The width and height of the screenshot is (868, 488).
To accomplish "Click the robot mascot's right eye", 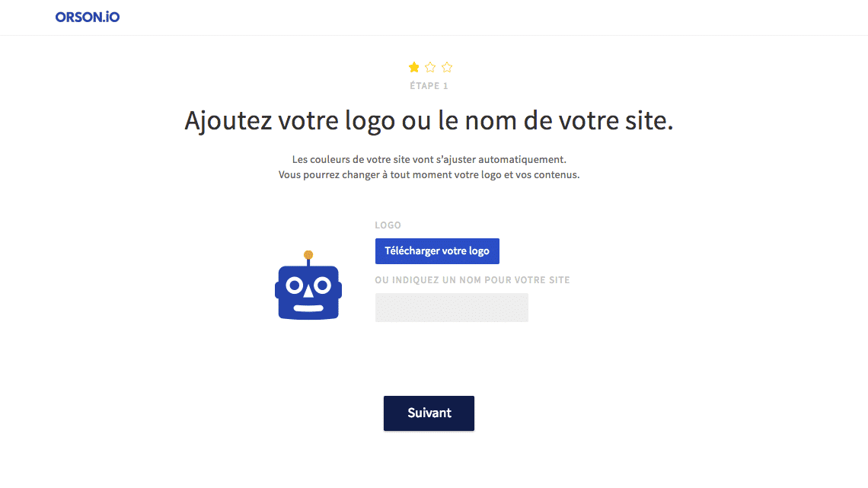I will tap(322, 285).
